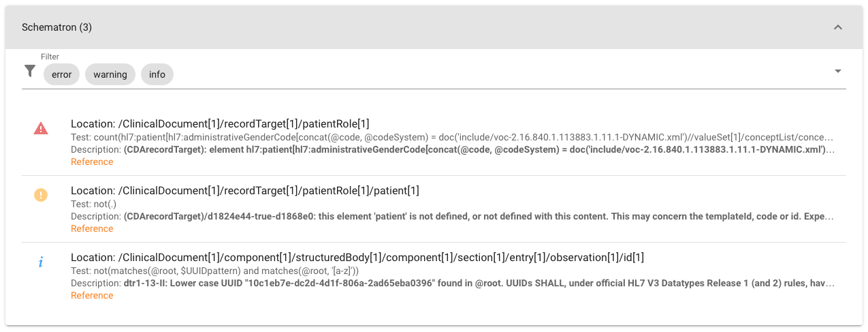
Task: Click the lower case UUID description text
Action: (x=477, y=283)
